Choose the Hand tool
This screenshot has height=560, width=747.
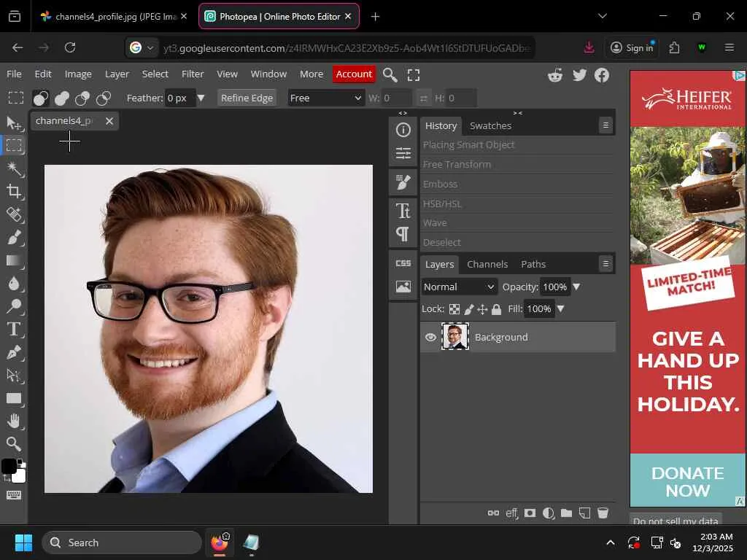pos(14,421)
